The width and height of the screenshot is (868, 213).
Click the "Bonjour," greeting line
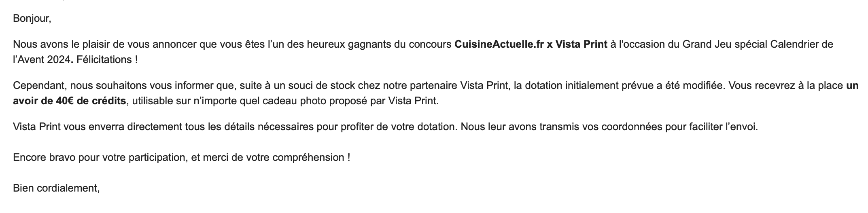pos(32,19)
